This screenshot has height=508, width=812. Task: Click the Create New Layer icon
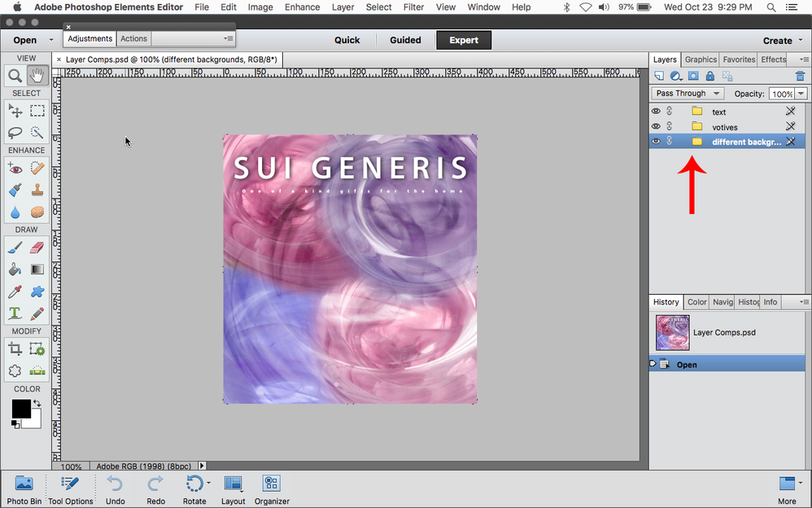point(659,75)
